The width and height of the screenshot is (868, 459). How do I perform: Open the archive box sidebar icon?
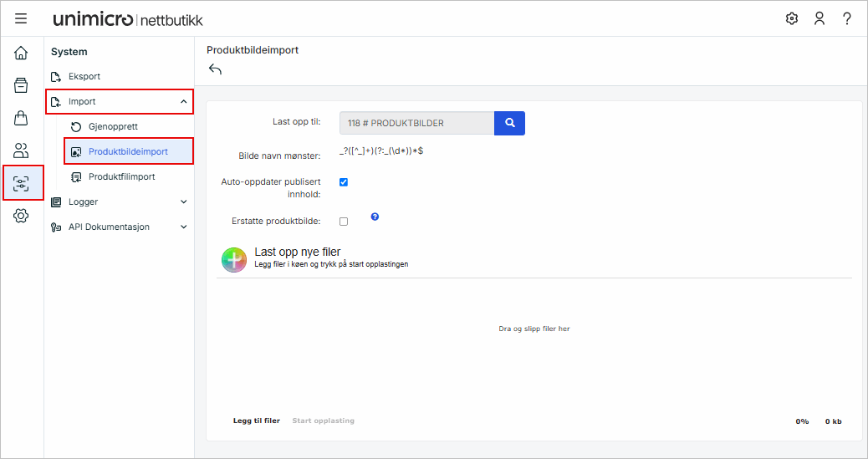click(21, 85)
